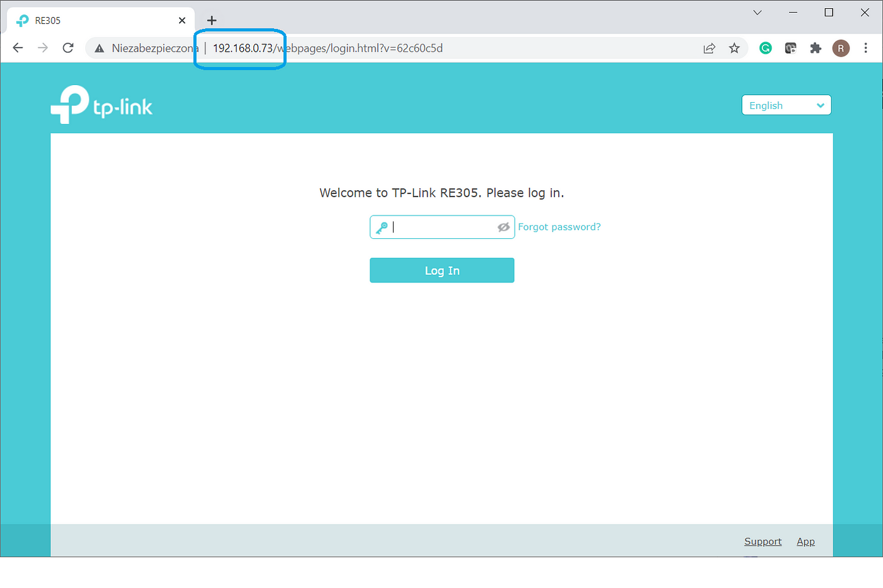Click the browser forward arrow
The image size is (883, 588).
coord(43,48)
